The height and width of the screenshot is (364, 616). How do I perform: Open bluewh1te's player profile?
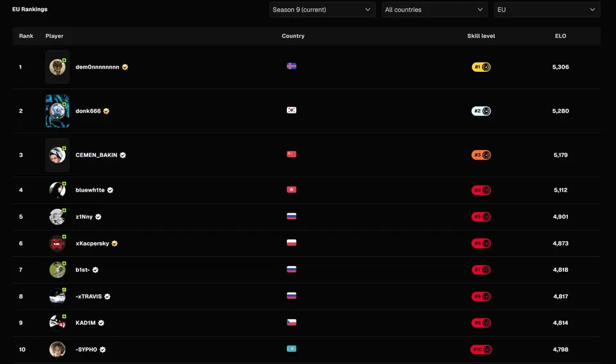[90, 190]
